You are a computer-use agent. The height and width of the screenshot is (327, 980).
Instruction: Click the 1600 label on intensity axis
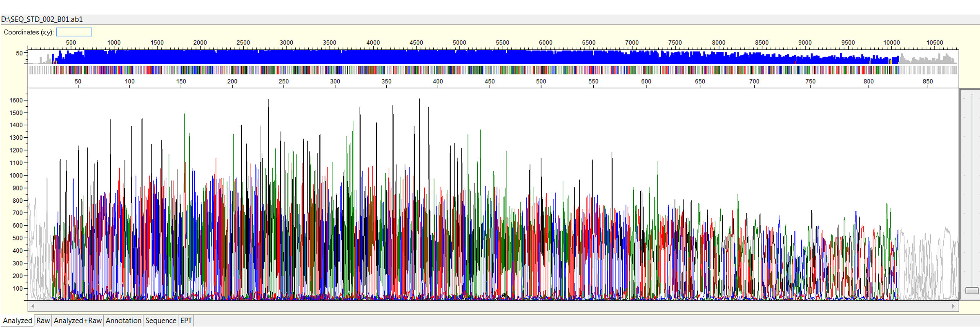coord(16,100)
